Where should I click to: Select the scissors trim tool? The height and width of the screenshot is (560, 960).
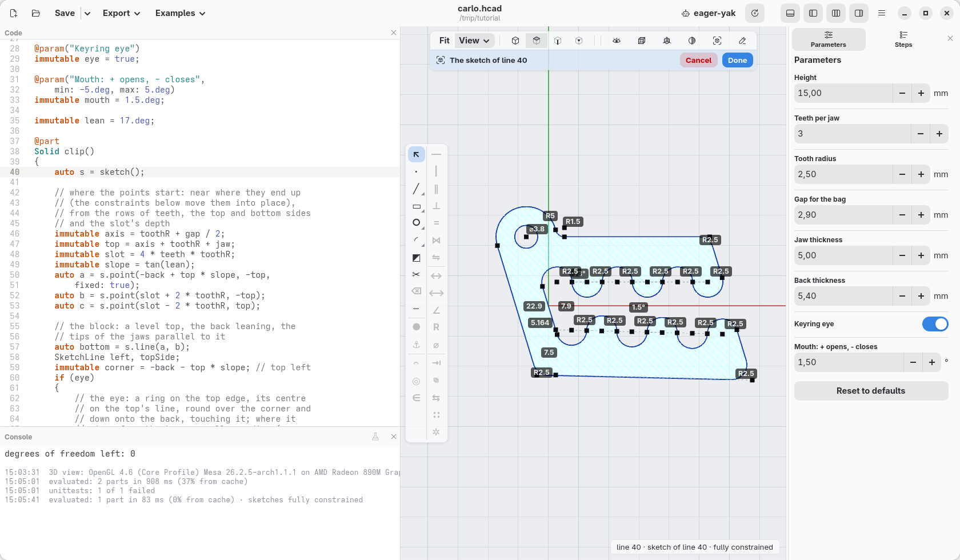pos(416,275)
